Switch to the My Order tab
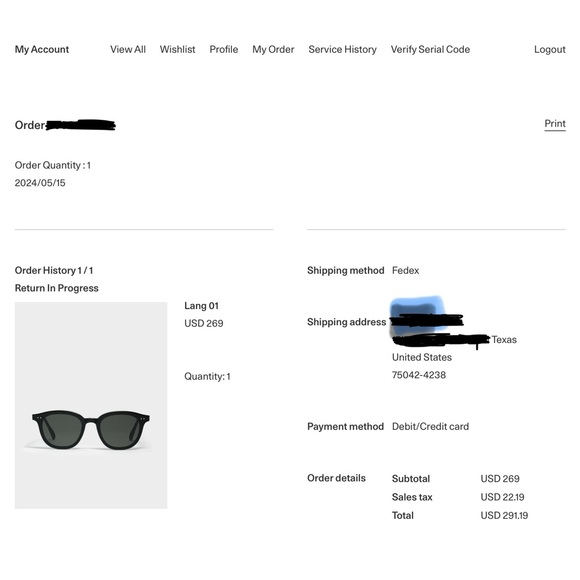Screen dimensions: 580x580 point(273,50)
